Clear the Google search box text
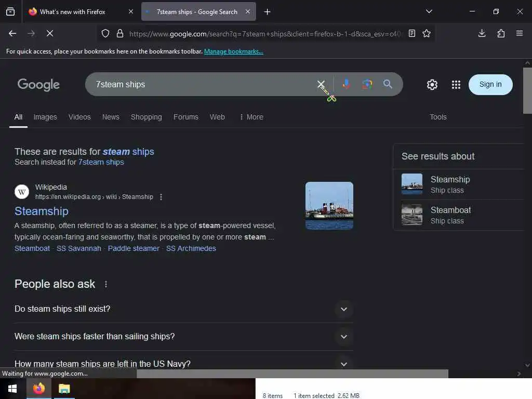 (x=321, y=84)
